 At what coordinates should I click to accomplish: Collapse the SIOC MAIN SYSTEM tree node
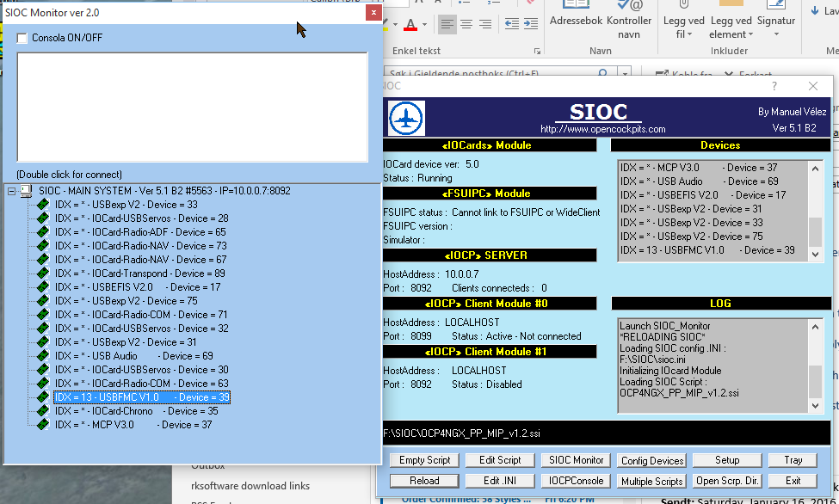tap(11, 190)
